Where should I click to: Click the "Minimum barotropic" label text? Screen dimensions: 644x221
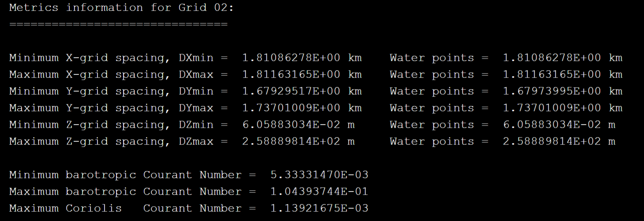tap(73, 175)
